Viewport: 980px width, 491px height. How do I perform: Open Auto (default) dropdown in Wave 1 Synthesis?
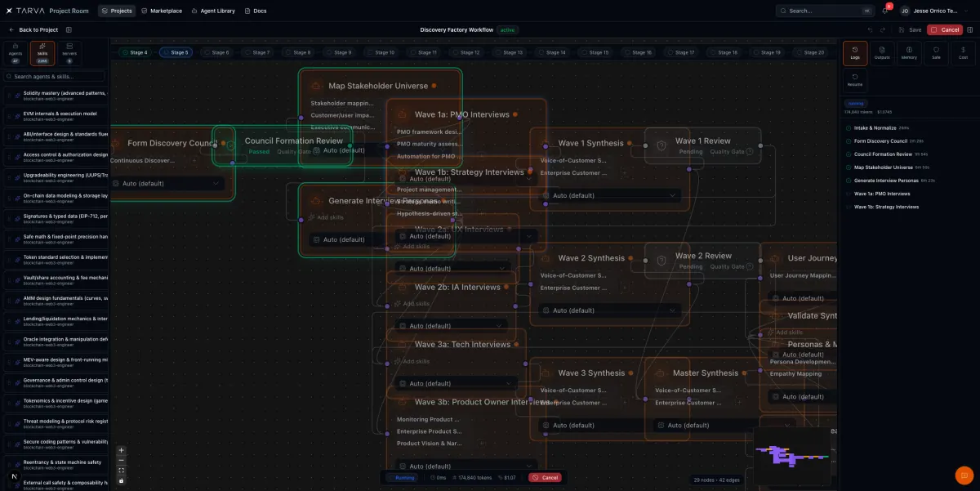tap(609, 195)
